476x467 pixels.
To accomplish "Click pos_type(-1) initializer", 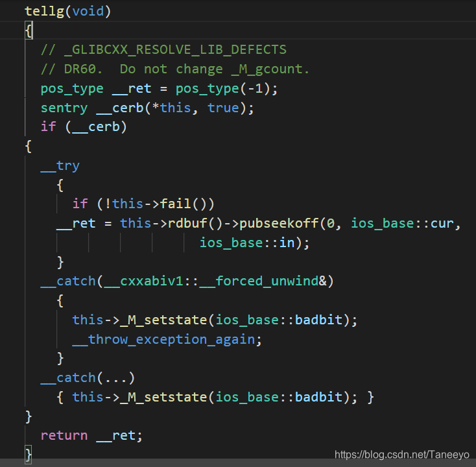I will 223,89.
